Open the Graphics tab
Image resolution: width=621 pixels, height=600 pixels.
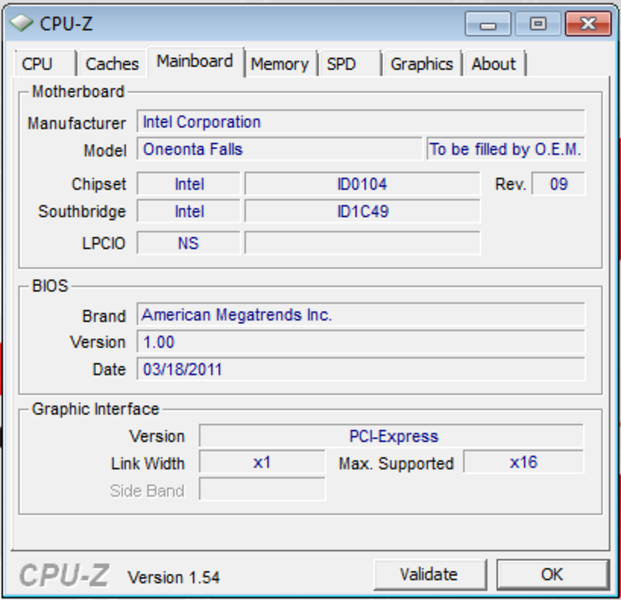422,63
